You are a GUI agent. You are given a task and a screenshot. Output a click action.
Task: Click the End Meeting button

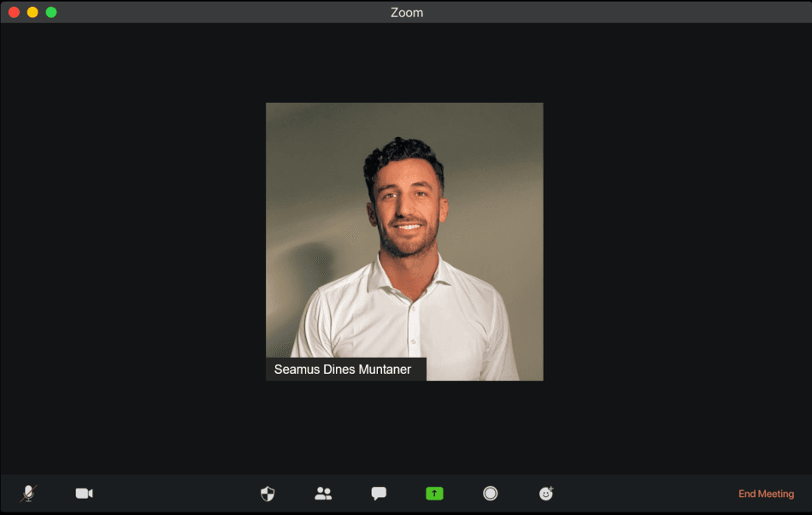766,494
